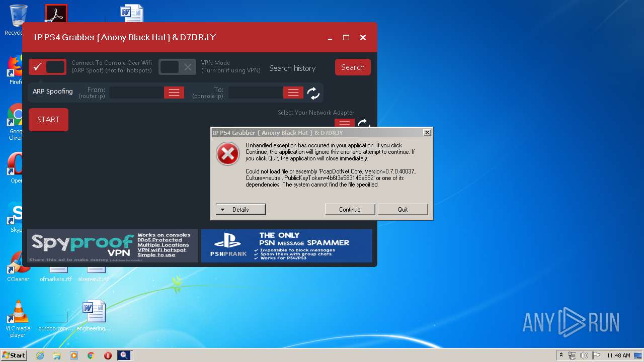The image size is (644, 362).
Task: Click the ARP Spoofing label
Action: pyautogui.click(x=53, y=92)
